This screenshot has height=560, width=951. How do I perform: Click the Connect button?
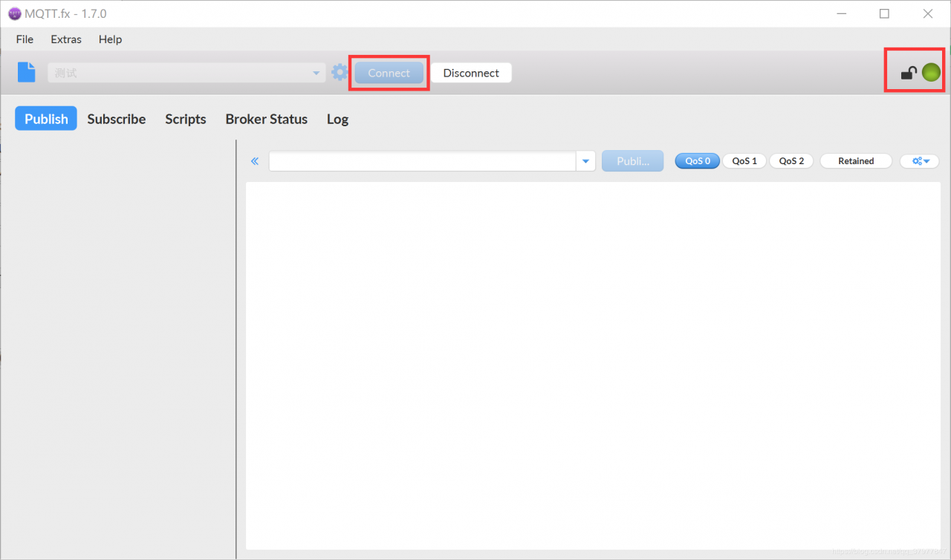[389, 73]
